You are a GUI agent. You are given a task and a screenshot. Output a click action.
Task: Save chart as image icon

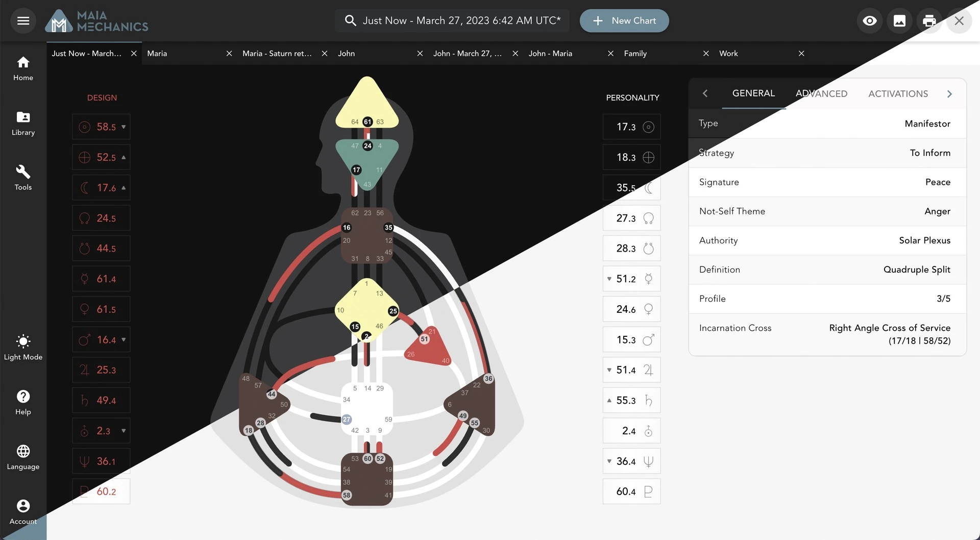coord(899,21)
